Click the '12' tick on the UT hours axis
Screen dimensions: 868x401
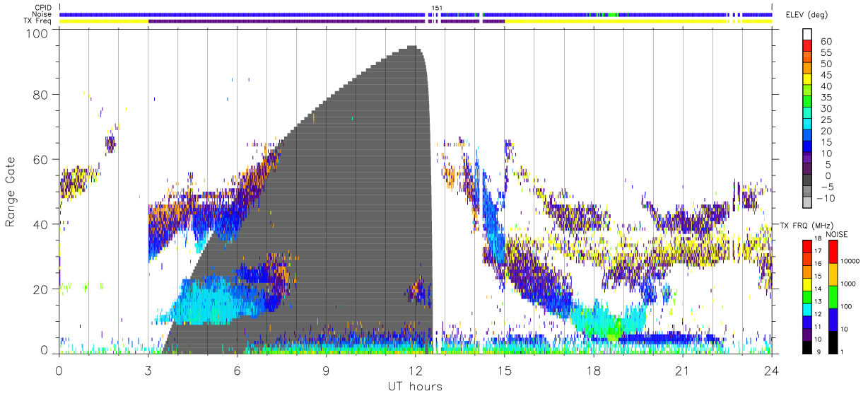click(x=415, y=371)
